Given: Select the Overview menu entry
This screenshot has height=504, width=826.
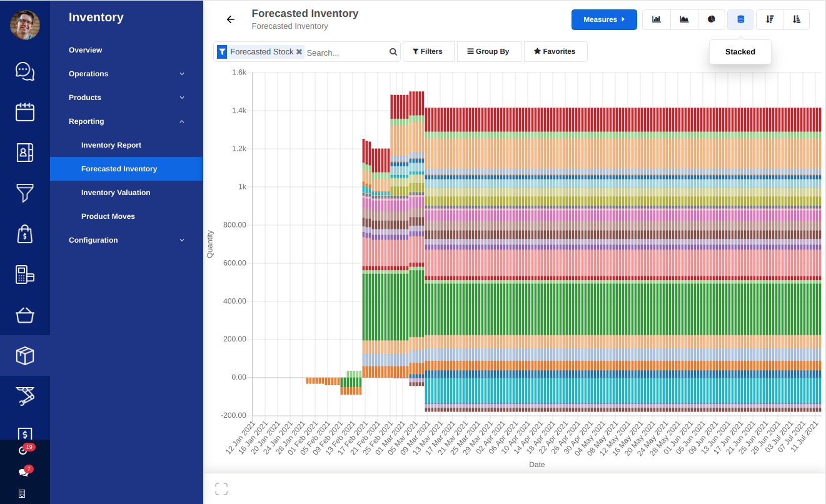Looking at the screenshot, I should (85, 49).
